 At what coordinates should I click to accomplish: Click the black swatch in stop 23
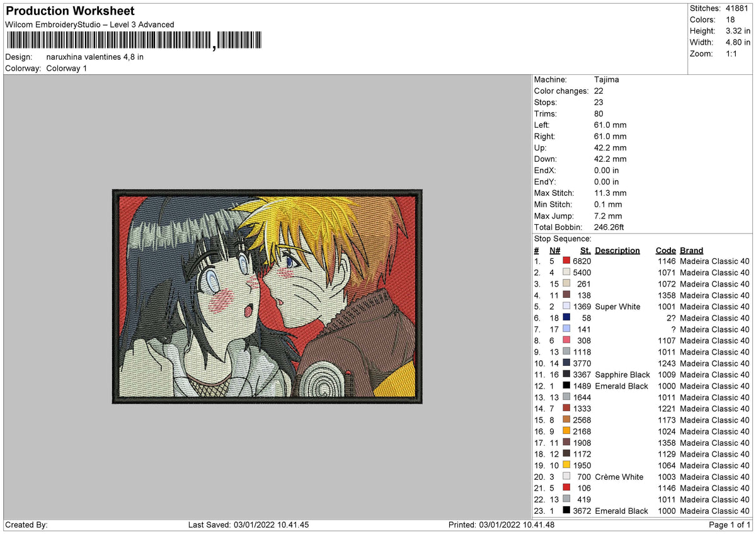click(566, 511)
